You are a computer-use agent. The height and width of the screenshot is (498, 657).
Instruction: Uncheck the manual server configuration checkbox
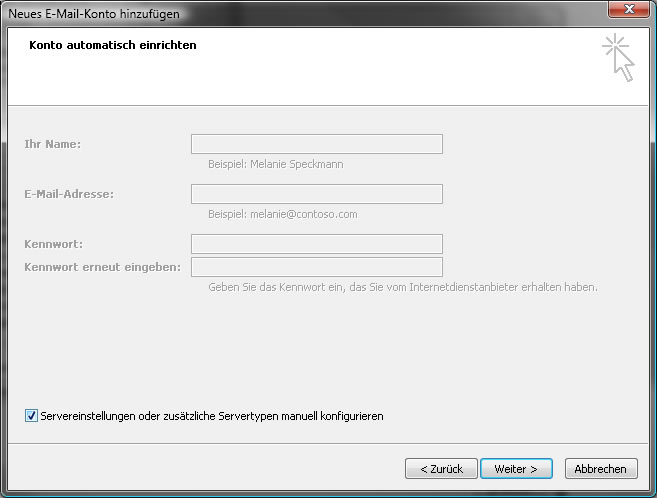(31, 415)
